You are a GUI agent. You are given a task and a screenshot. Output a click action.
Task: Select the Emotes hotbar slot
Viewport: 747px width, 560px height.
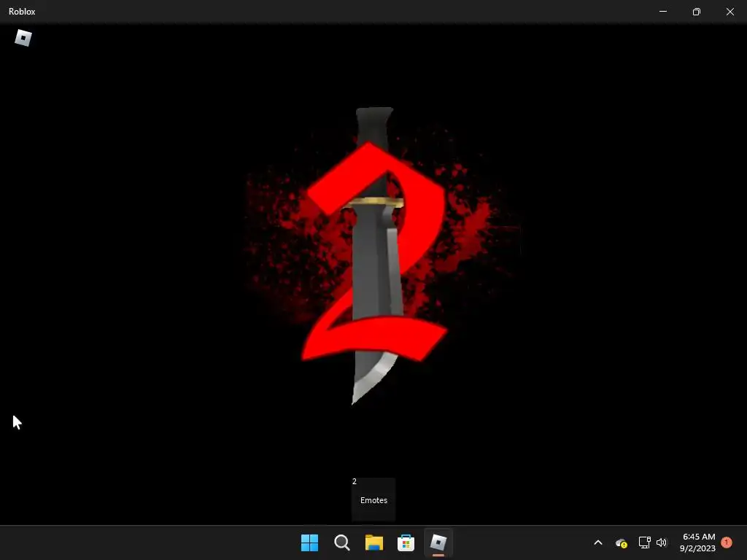pos(373,499)
